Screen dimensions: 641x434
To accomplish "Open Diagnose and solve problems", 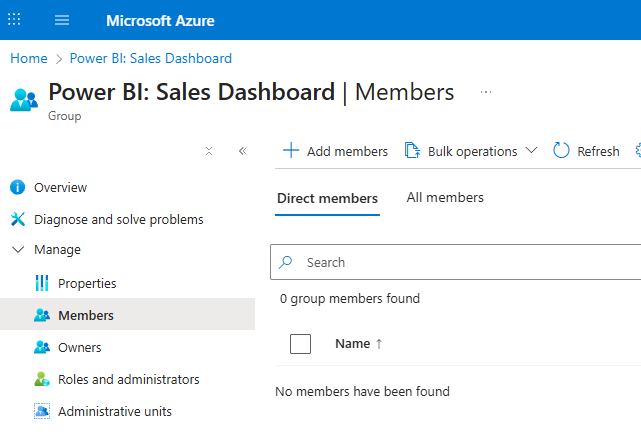I will (119, 219).
